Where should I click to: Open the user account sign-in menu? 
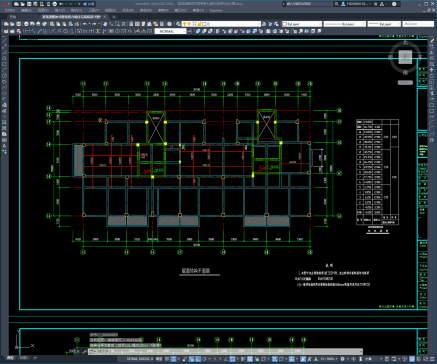point(356,4)
